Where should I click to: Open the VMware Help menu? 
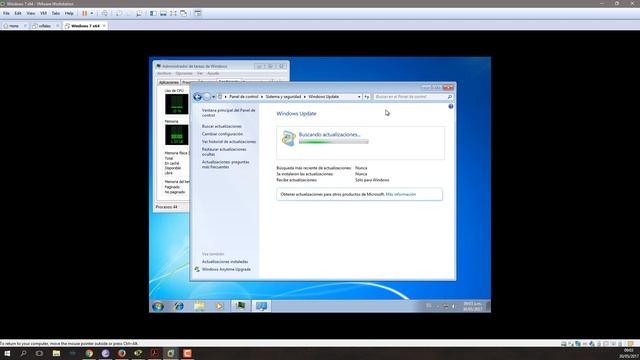(x=69, y=13)
